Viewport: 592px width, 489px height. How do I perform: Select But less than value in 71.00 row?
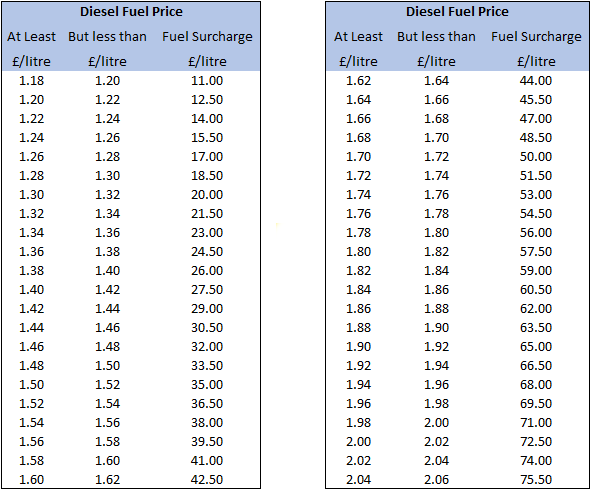click(436, 423)
